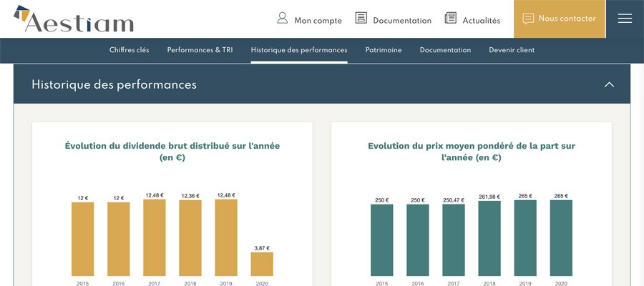Open the Mon compte link

click(318, 21)
